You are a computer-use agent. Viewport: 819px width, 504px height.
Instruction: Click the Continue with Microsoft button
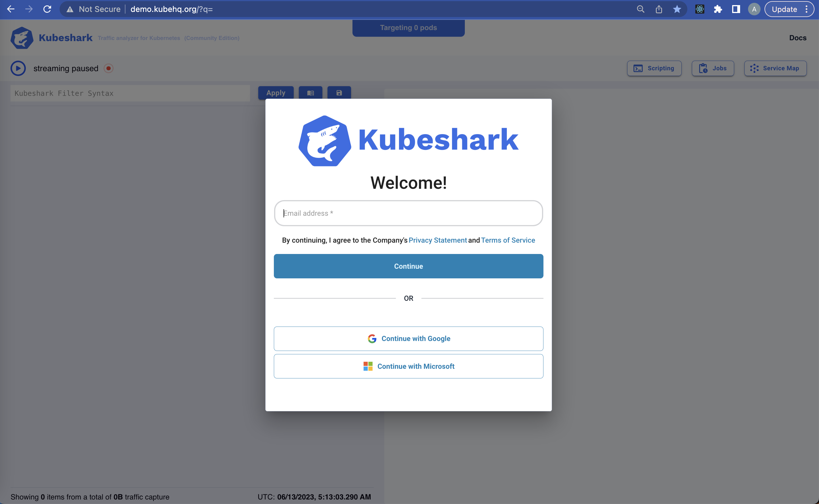point(408,366)
